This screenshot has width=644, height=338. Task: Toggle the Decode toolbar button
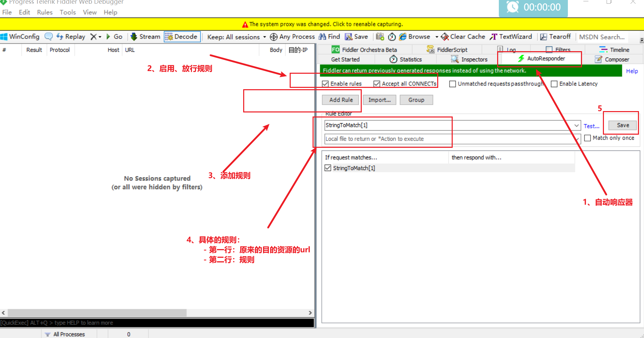[182, 37]
